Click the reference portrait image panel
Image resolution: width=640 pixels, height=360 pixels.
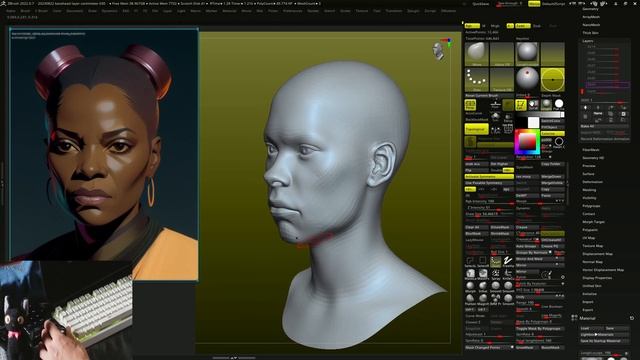tap(104, 154)
